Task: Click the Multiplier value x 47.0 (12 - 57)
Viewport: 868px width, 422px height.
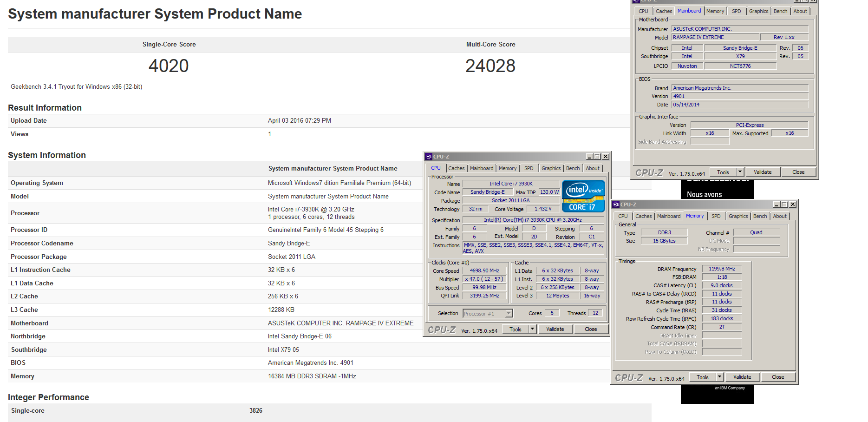Action: click(484, 279)
